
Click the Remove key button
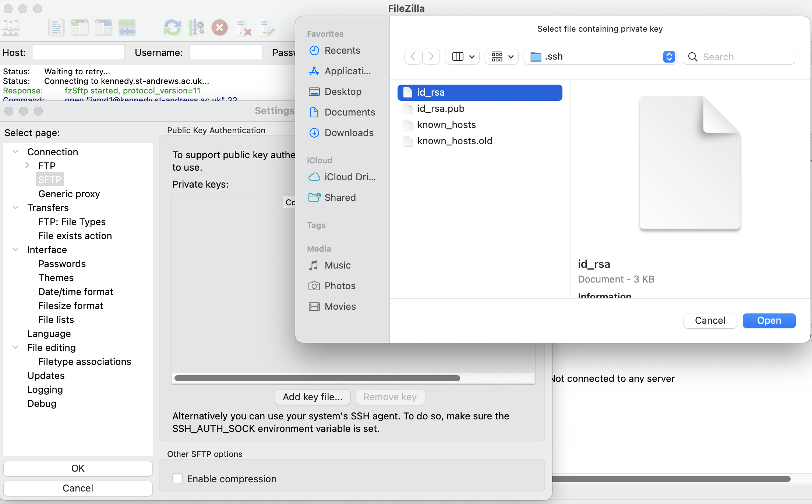[x=390, y=397]
